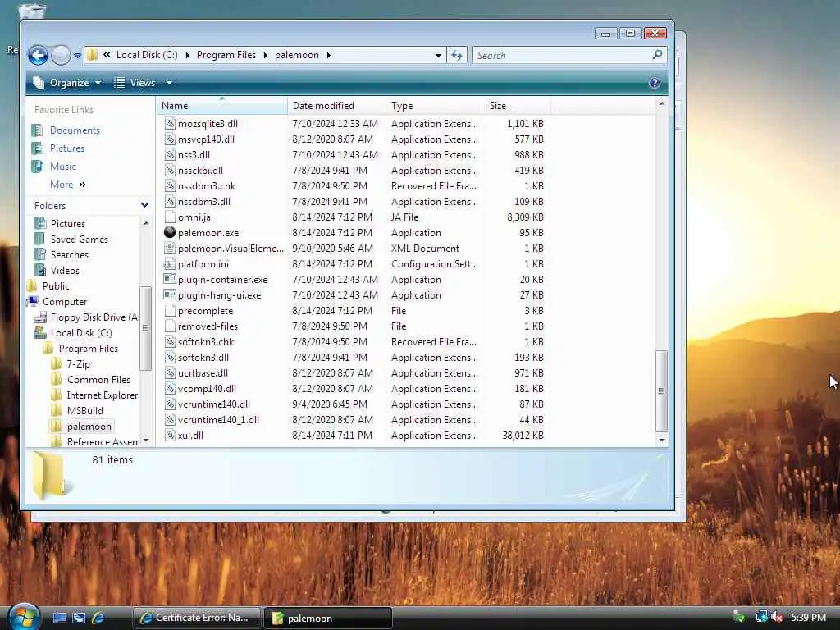The height and width of the screenshot is (630, 840).
Task: Sort by Size column header
Action: pos(517,106)
